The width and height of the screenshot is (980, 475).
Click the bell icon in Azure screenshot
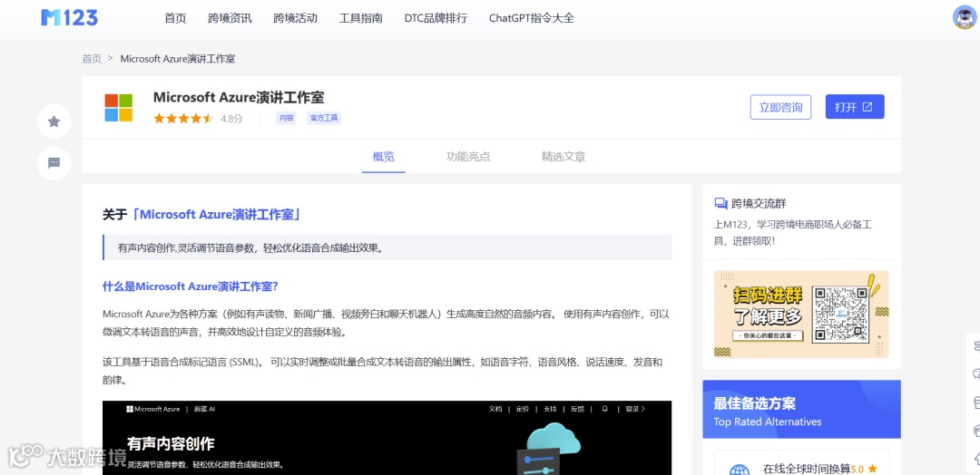coord(604,409)
